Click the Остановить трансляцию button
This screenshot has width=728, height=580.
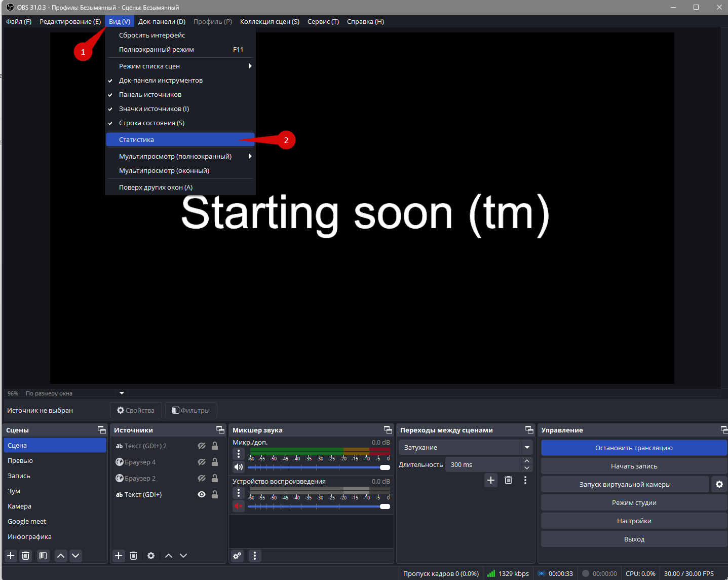tap(634, 448)
